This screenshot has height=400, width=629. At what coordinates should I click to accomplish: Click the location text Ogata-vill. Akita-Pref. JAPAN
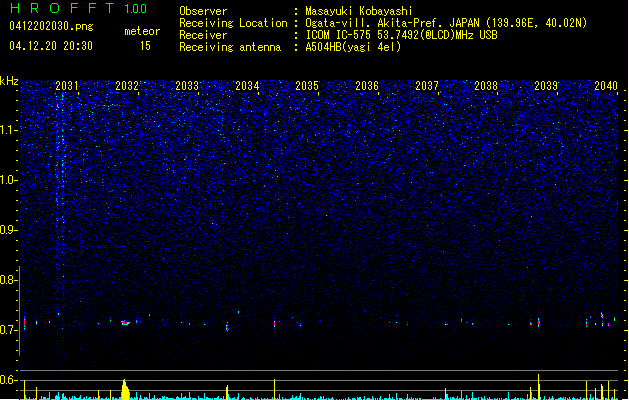(x=392, y=23)
